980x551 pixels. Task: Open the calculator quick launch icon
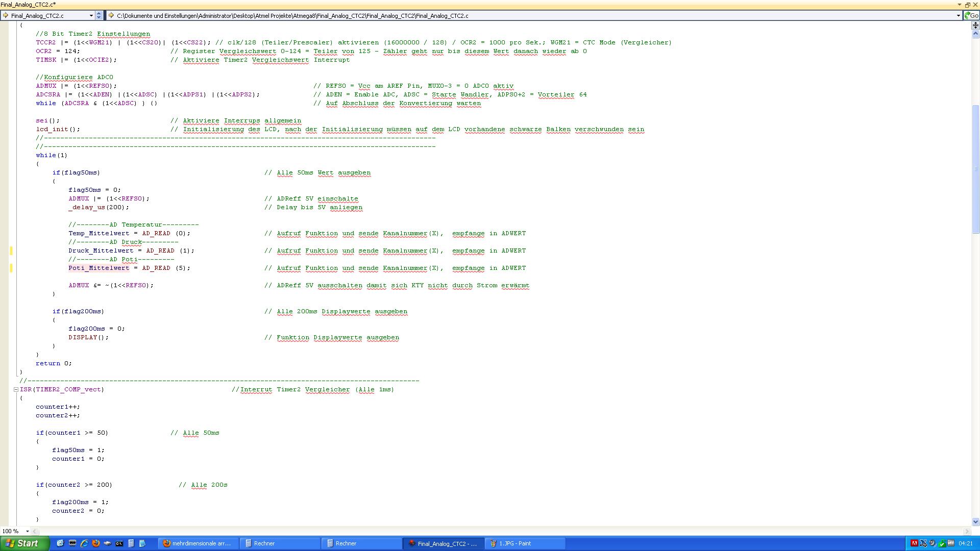click(x=131, y=543)
